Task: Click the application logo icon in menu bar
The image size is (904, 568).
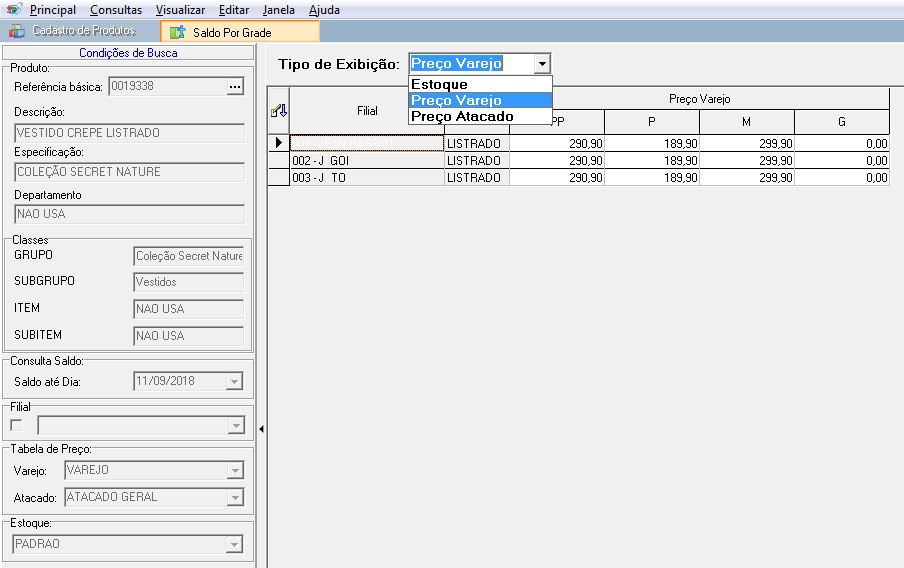Action: 14,9
